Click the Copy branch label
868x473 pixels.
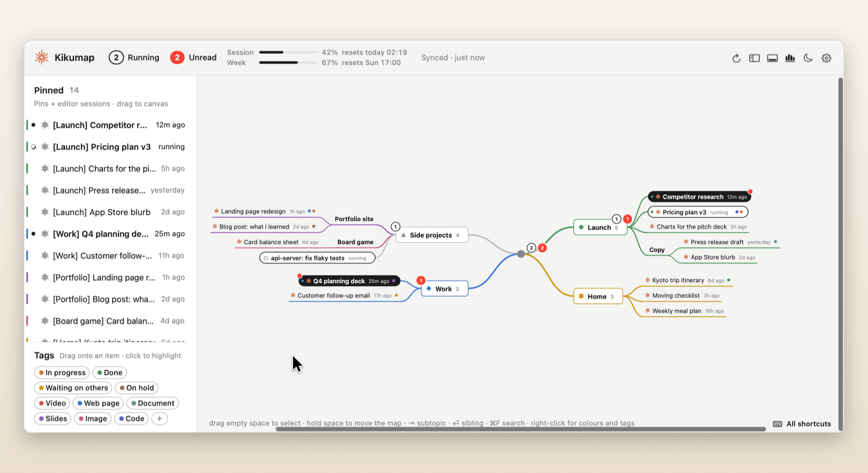tap(657, 250)
